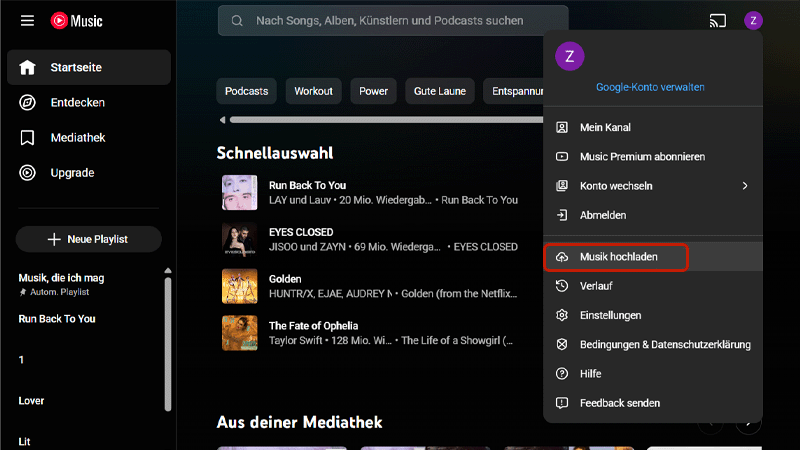Expand the Konto wechseln submenu chevron
Image resolution: width=800 pixels, height=450 pixels.
[745, 186]
